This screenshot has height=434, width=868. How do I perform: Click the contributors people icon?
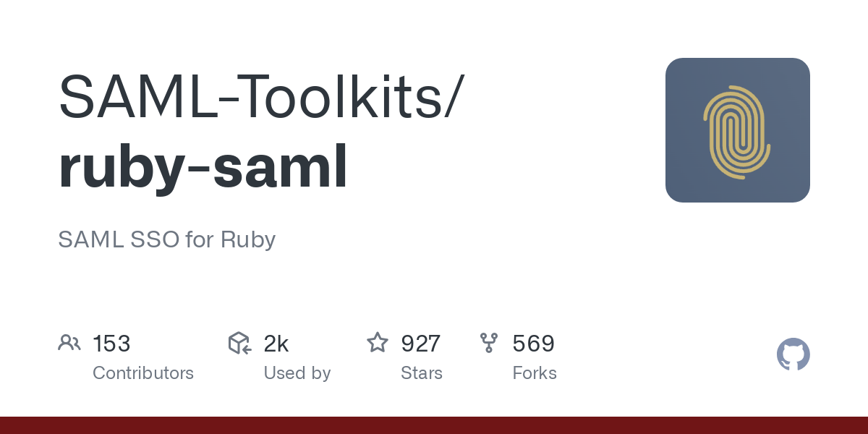pos(69,343)
